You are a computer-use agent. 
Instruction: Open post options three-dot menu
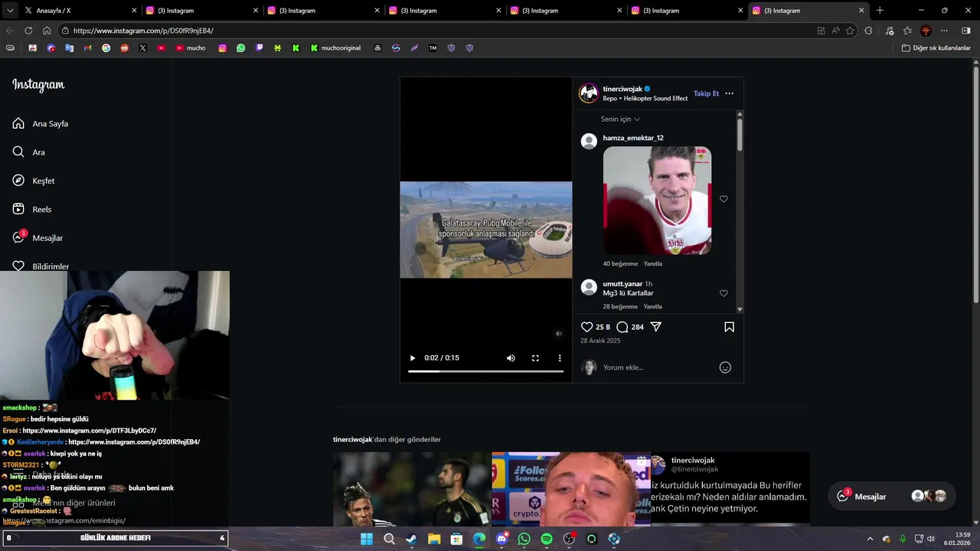point(729,93)
